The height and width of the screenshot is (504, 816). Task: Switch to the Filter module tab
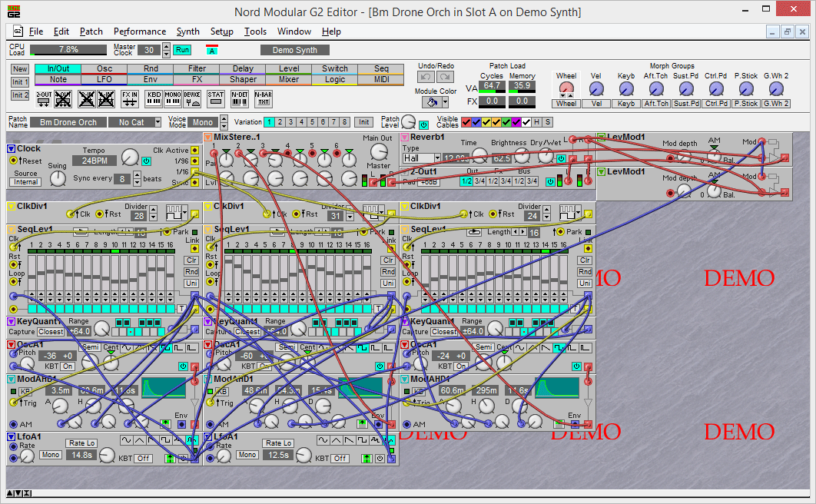click(x=197, y=68)
